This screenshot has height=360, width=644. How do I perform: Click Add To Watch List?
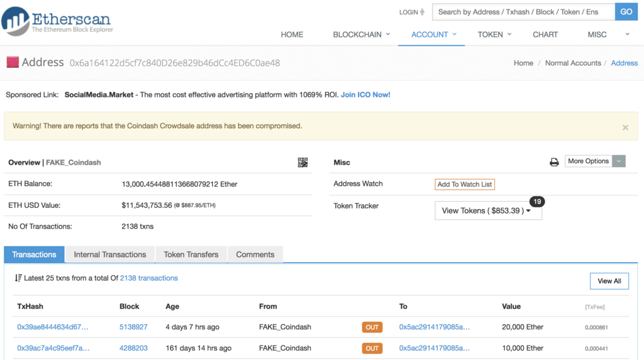pos(465,184)
